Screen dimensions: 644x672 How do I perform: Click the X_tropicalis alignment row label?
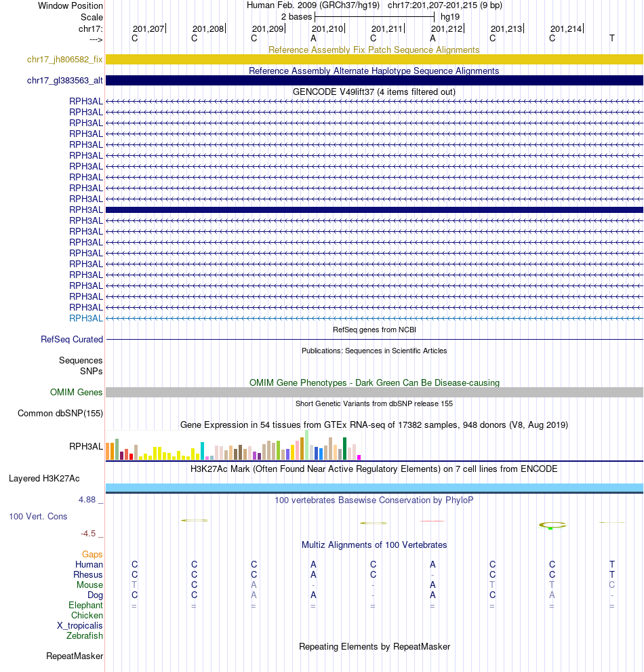pyautogui.click(x=80, y=626)
